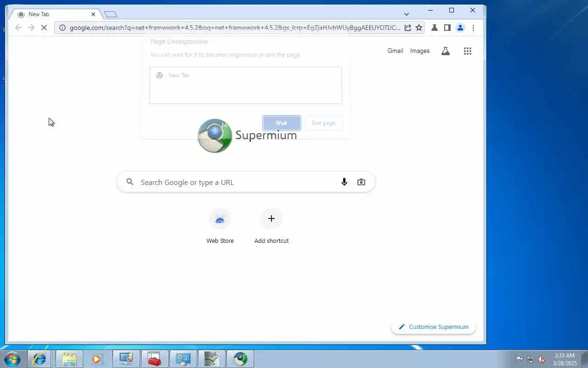Screen dimensions: 588x368
Task: Open the control panel style taskbar app
Action: 183,359
